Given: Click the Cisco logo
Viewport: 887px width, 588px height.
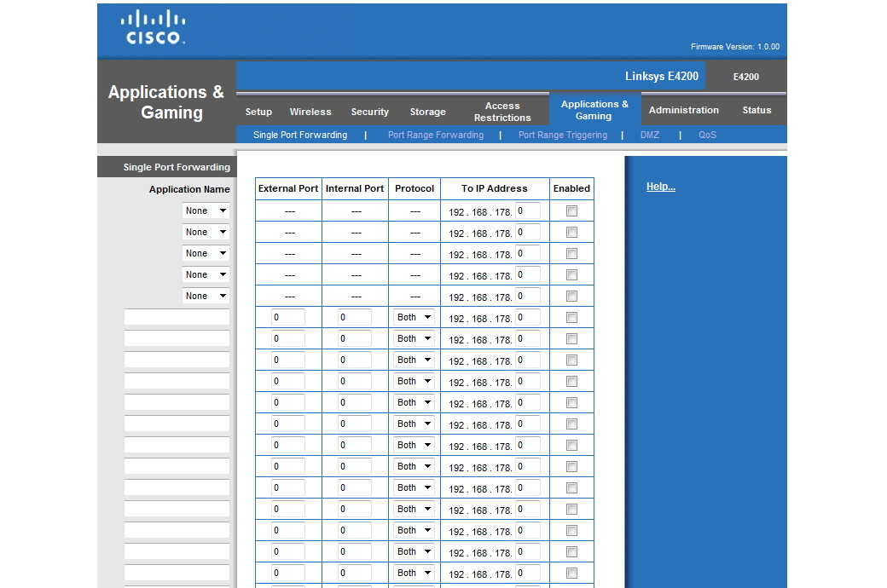Looking at the screenshot, I should tap(153, 27).
